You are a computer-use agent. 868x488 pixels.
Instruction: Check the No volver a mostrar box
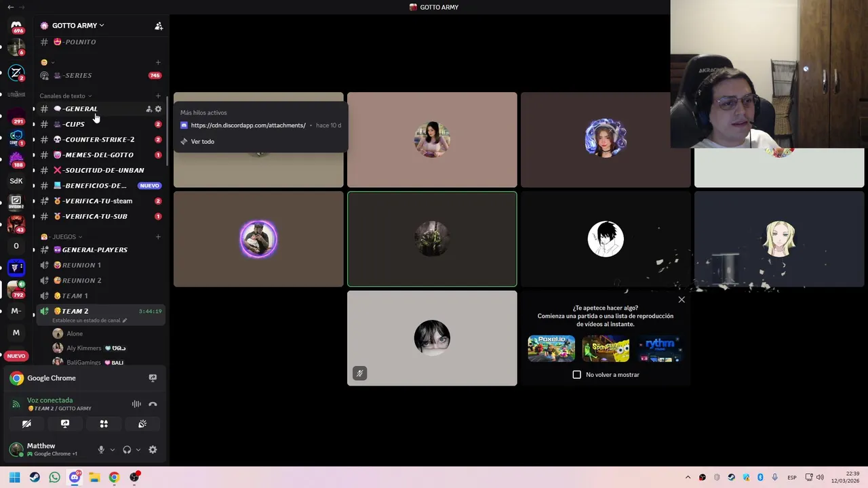tap(577, 375)
